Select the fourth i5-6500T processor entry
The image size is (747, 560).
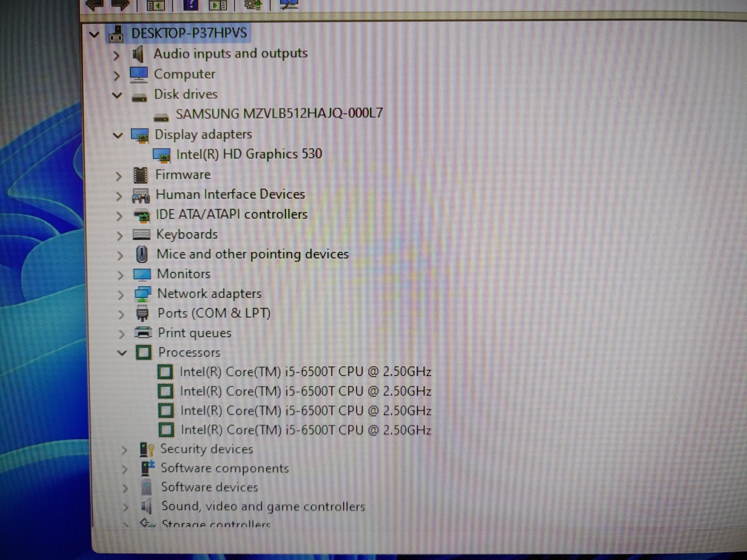306,430
